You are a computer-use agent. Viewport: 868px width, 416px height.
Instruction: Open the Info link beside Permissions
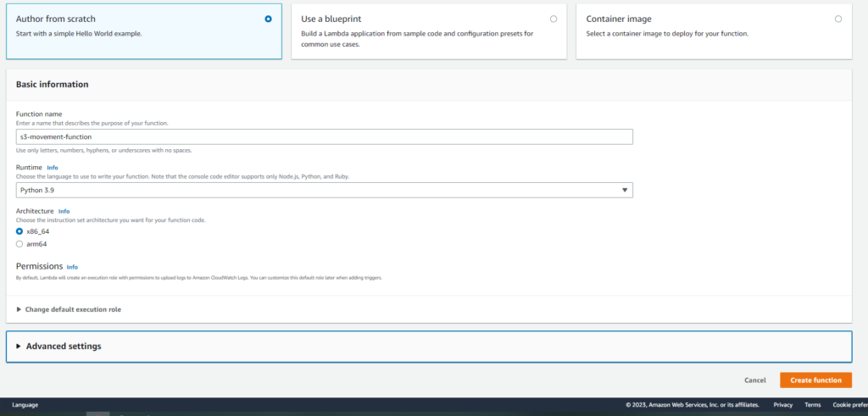pos(72,267)
